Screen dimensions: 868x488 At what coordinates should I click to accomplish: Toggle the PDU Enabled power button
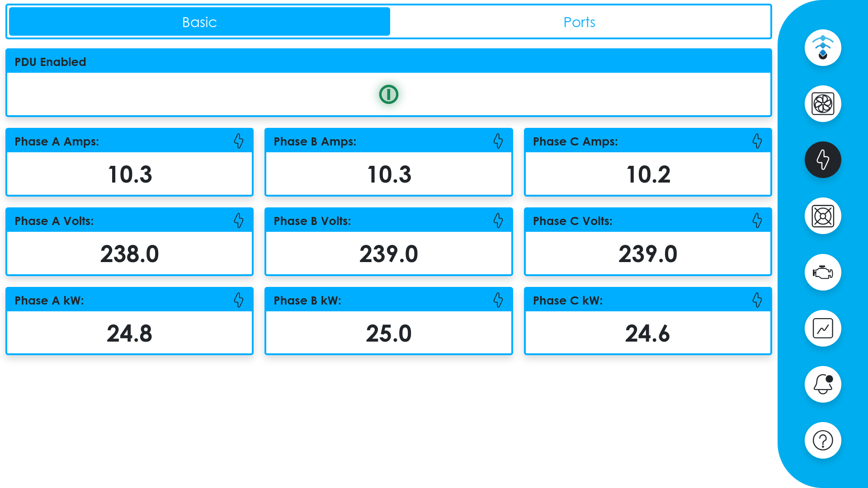tap(388, 94)
